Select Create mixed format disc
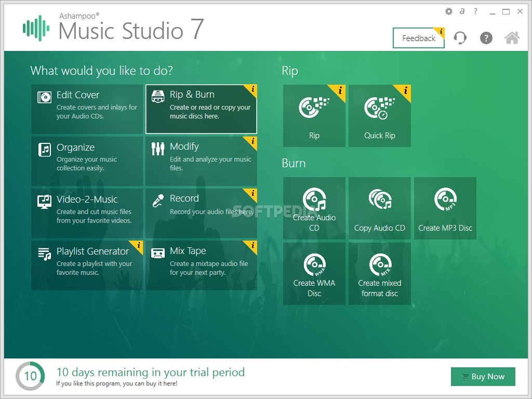The width and height of the screenshot is (532, 399). click(380, 273)
